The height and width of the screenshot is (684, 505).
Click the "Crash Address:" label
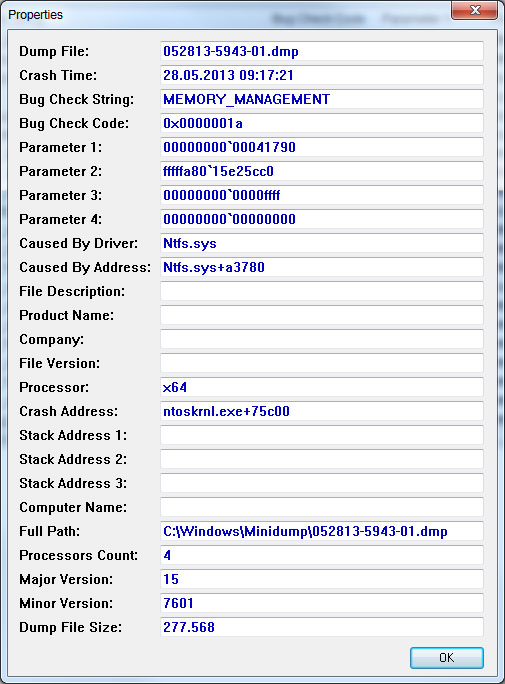click(68, 411)
